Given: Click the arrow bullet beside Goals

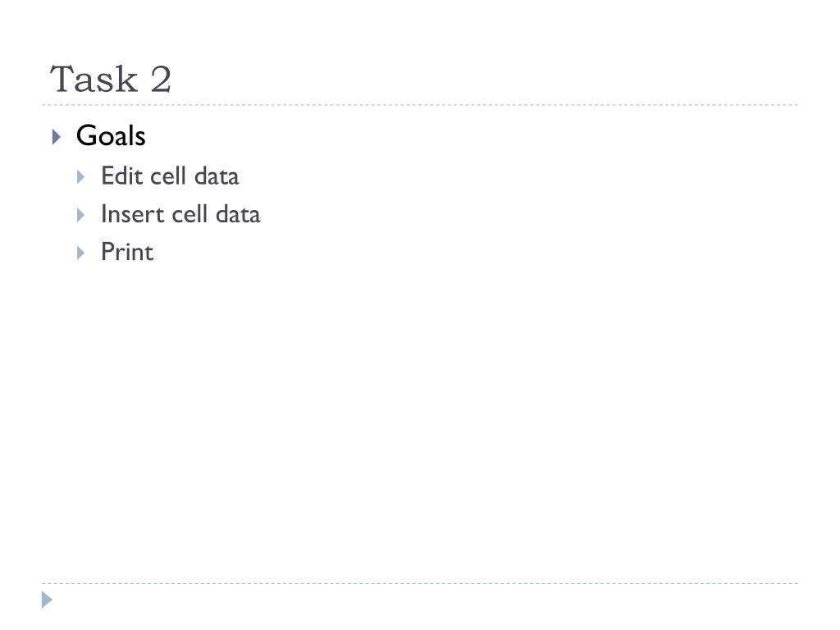Looking at the screenshot, I should tap(57, 137).
